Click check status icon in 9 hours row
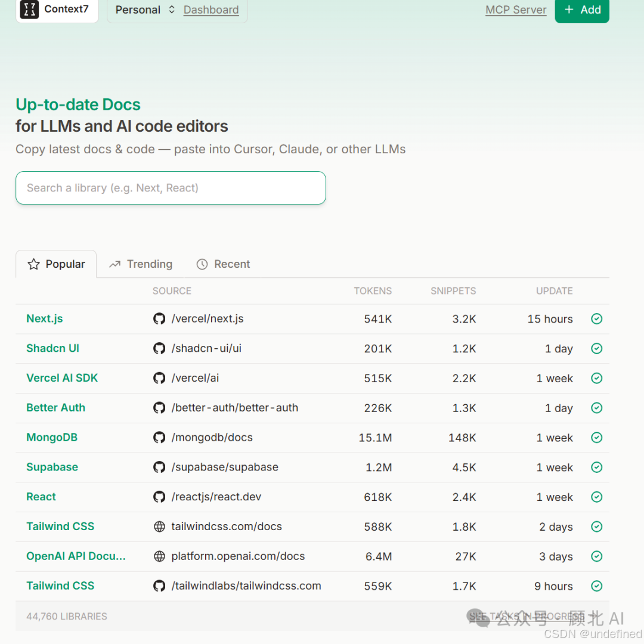The height and width of the screenshot is (644, 644). pos(596,586)
